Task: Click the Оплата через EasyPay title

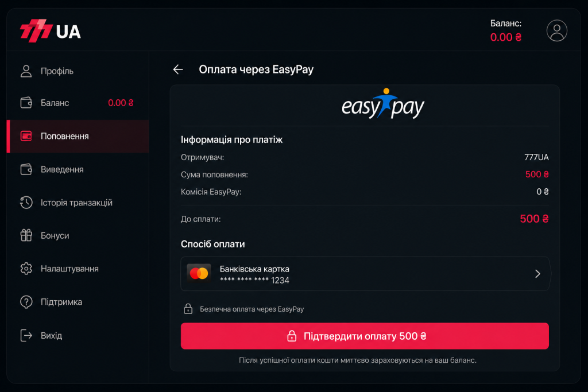Action: 256,69
